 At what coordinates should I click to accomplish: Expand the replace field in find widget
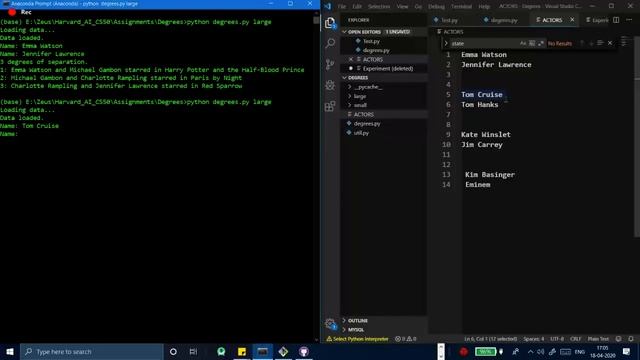click(446, 43)
